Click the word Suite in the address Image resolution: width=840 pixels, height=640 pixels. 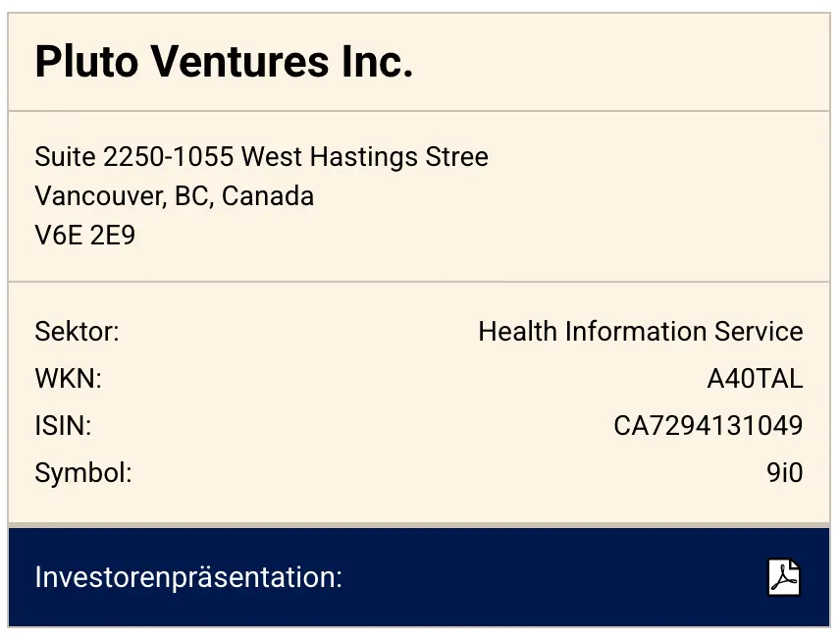[x=65, y=157]
